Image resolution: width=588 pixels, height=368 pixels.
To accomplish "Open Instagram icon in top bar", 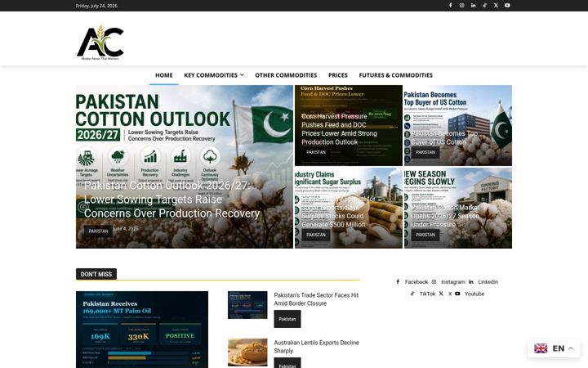I will (x=462, y=6).
